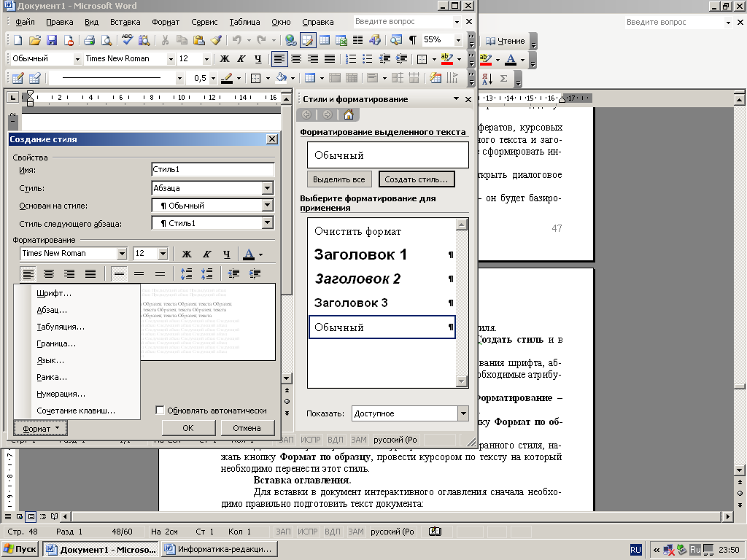Open the Показать Доступное dropdown
The height and width of the screenshot is (560, 747).
pyautogui.click(x=463, y=413)
